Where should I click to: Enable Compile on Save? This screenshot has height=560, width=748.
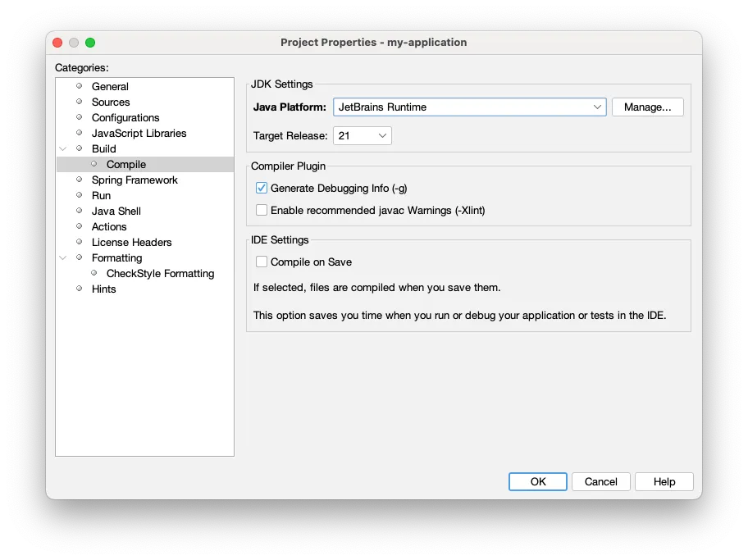(x=261, y=262)
